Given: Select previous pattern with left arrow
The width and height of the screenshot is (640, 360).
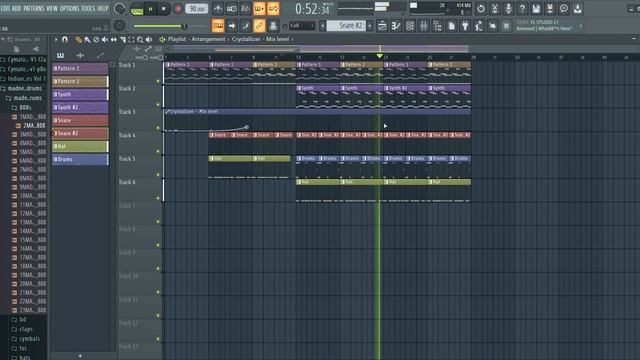Looking at the screenshot, I should 322,26.
